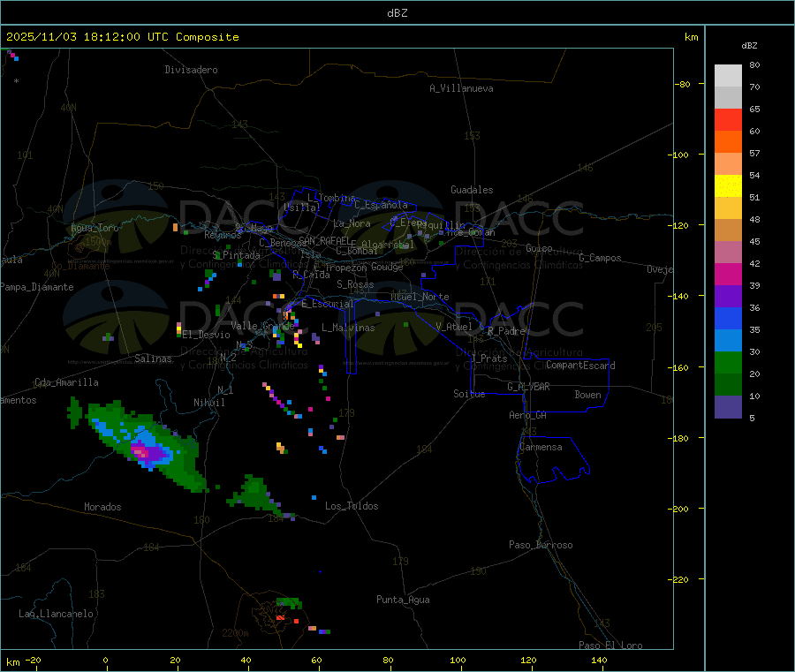Click the 'Carmensa' label
The width and height of the screenshot is (795, 672).
(x=541, y=447)
